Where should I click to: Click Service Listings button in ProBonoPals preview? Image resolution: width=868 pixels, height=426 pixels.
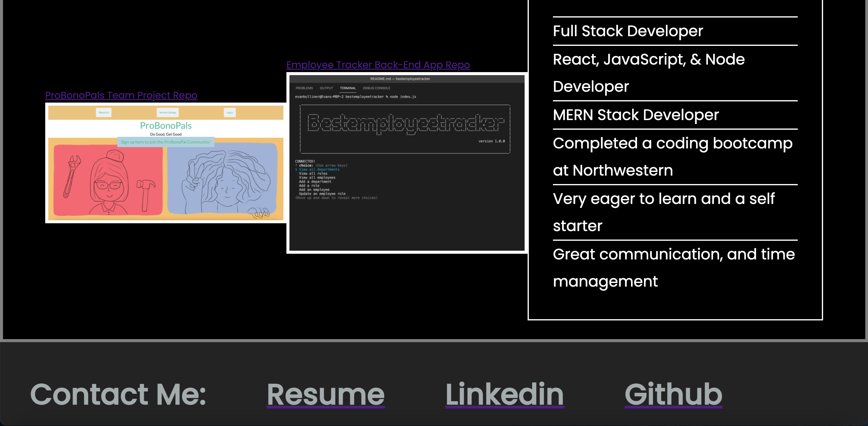pos(167,113)
